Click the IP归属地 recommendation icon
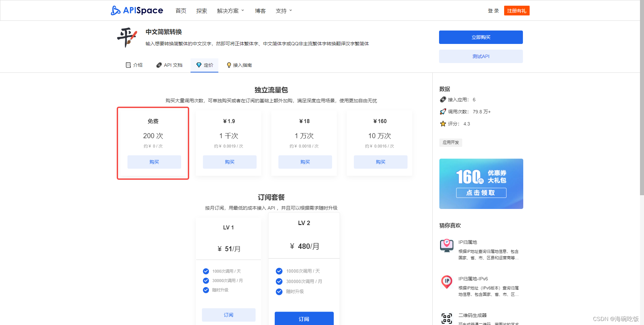Screen dimensions: 644x325 (446, 246)
